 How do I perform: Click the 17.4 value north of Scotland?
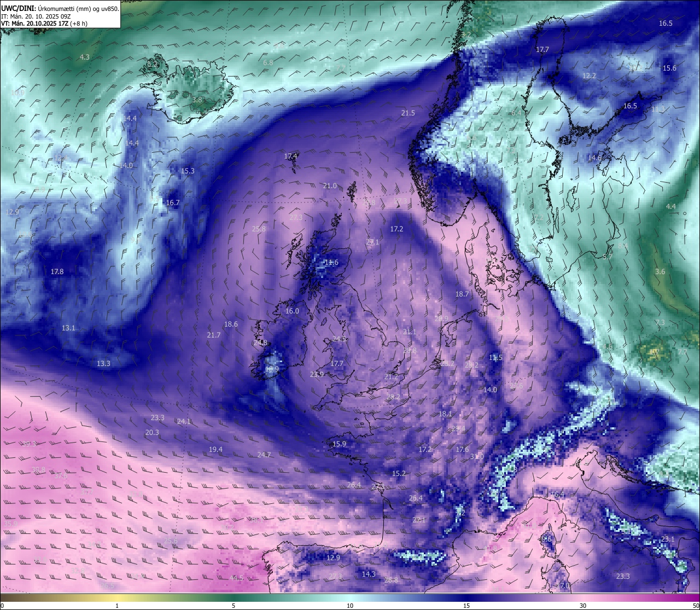pos(290,156)
